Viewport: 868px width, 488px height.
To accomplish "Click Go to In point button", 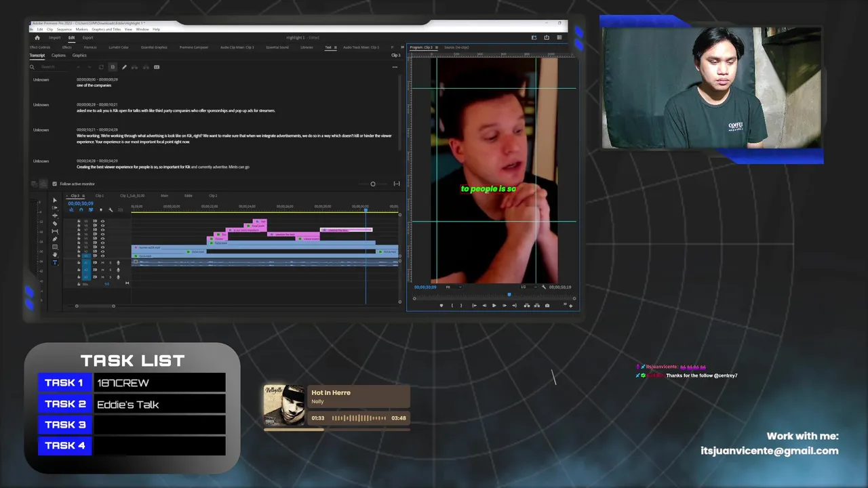I will (x=475, y=306).
